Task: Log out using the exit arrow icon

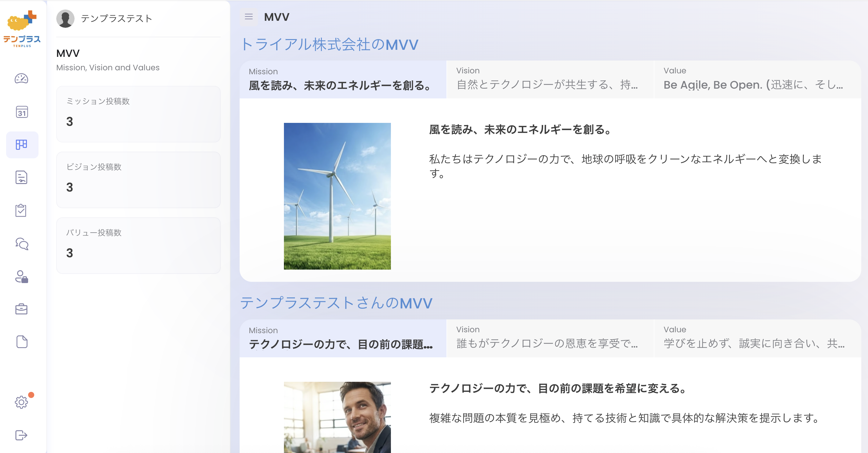Action: pyautogui.click(x=22, y=436)
